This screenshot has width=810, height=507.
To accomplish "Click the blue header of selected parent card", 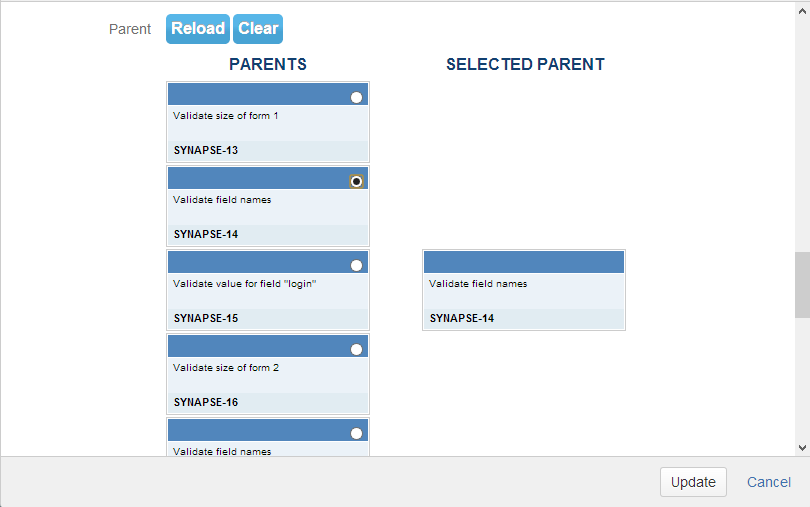I will click(523, 262).
